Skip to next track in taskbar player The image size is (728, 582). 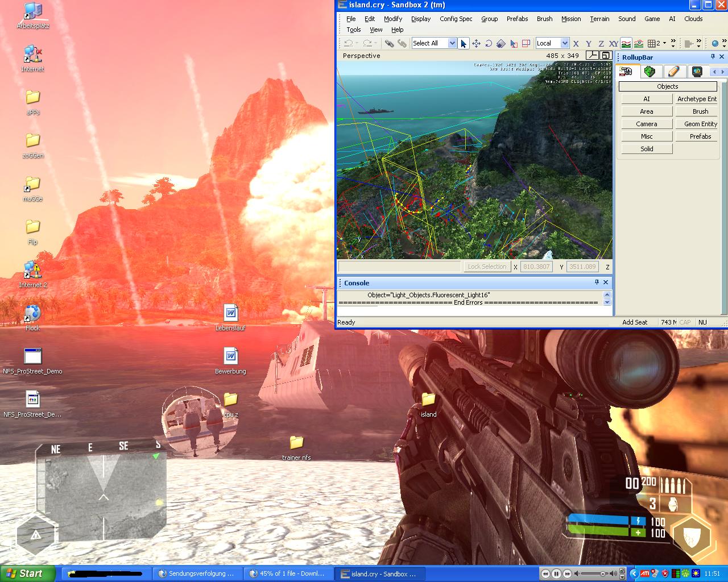coord(567,574)
